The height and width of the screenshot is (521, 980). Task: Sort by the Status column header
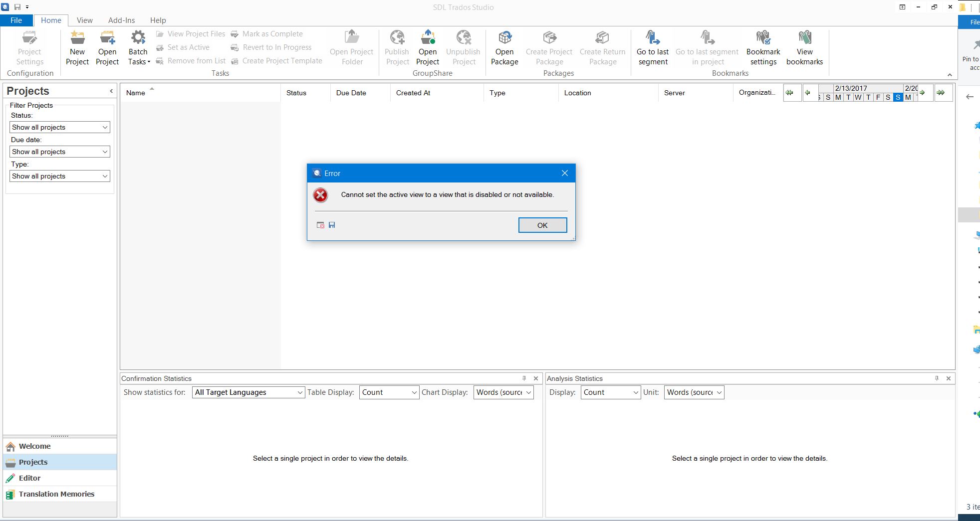pyautogui.click(x=305, y=93)
